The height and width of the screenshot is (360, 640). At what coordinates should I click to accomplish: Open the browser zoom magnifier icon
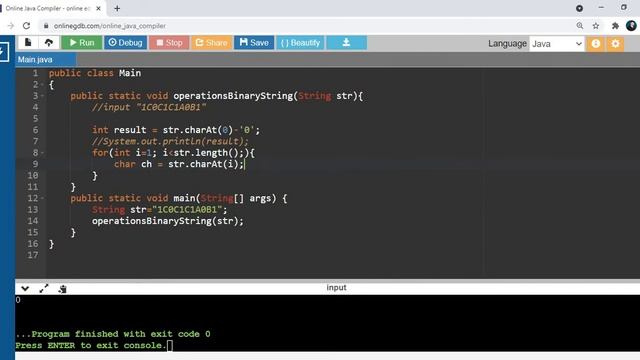[x=580, y=26]
